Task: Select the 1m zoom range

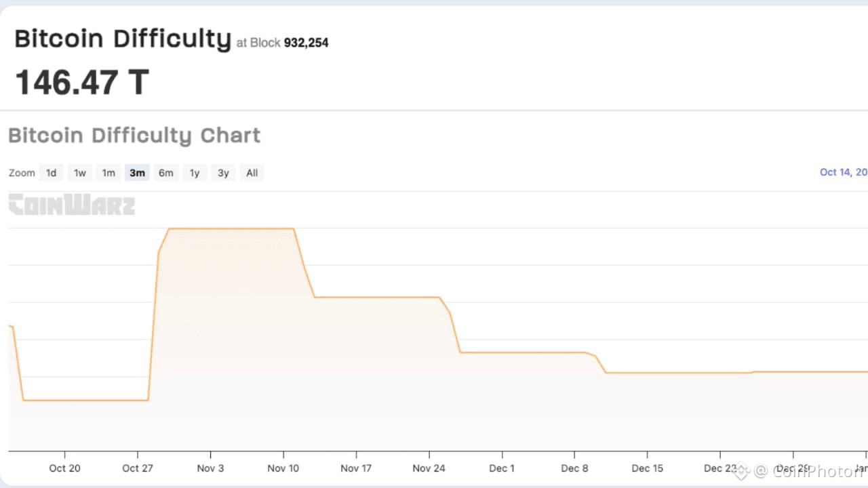Action: pyautogui.click(x=108, y=173)
